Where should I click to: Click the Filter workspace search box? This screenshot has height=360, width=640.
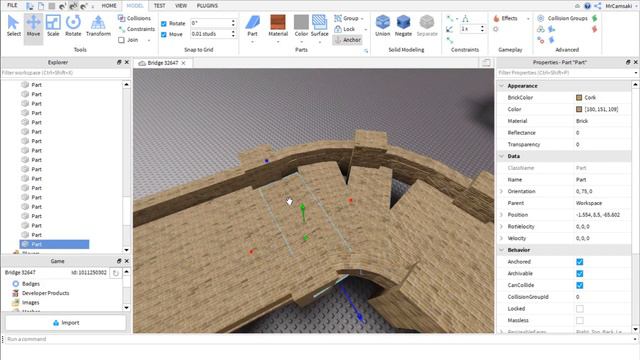65,73
